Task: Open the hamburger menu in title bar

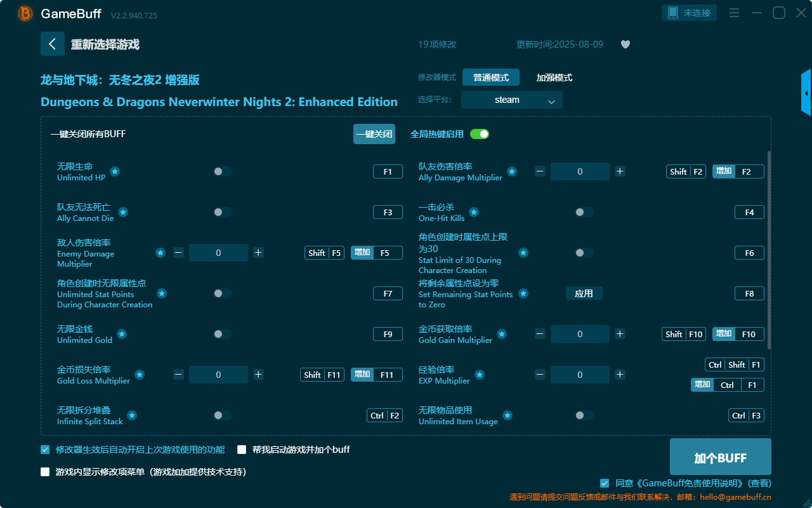Action: tap(734, 13)
